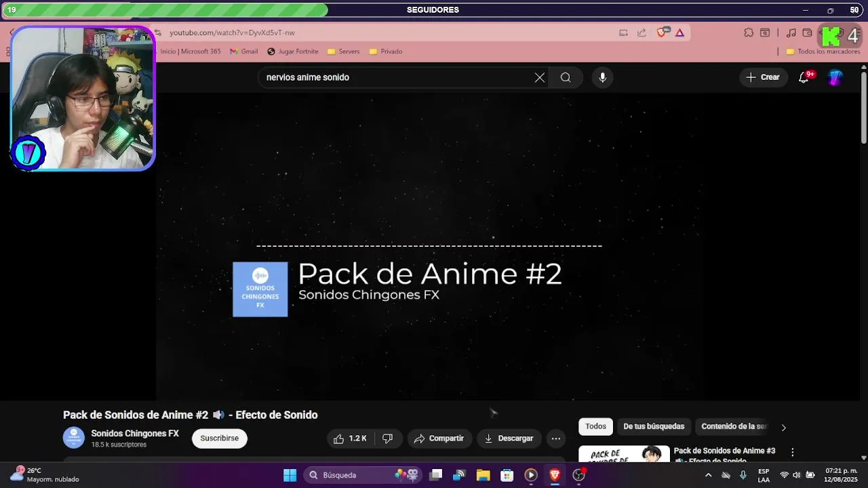
Task: Open the OBS Studio taskbar icon
Action: 578,475
